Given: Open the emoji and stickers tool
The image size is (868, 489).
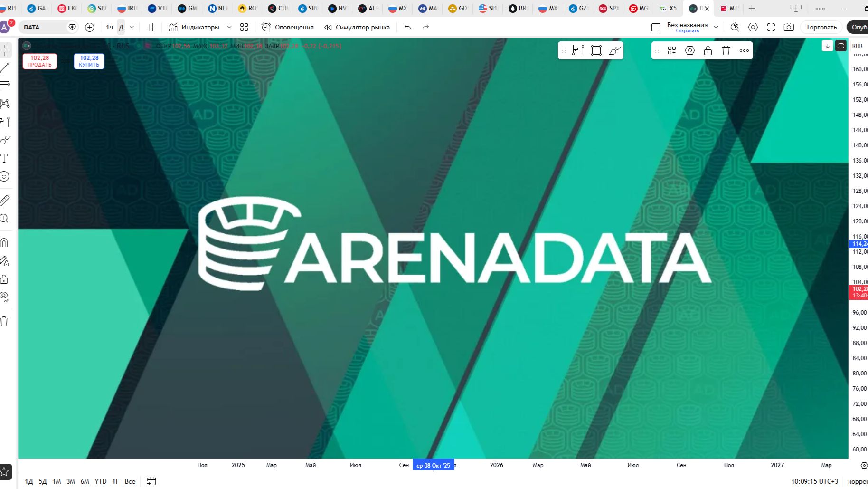Looking at the screenshot, I should (x=5, y=176).
